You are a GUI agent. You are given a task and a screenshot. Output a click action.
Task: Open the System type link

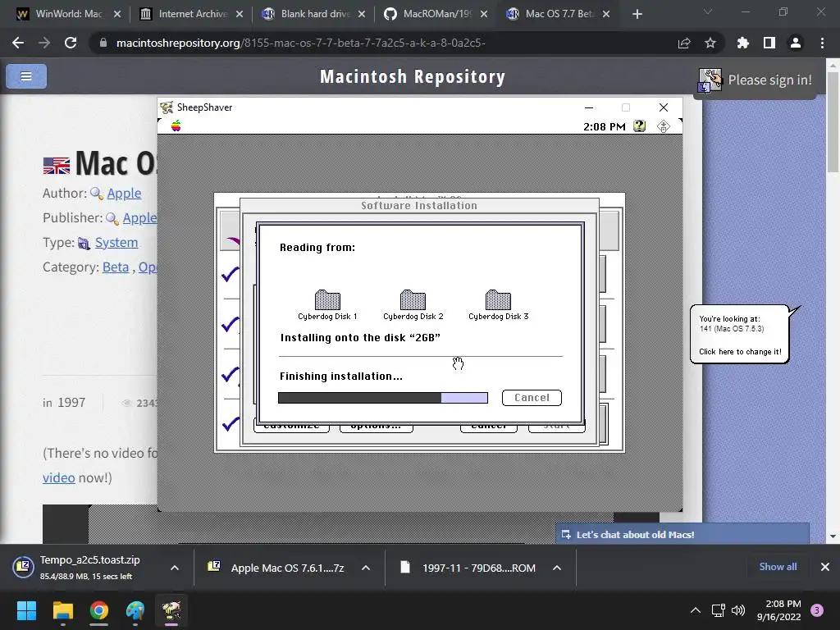point(116,242)
